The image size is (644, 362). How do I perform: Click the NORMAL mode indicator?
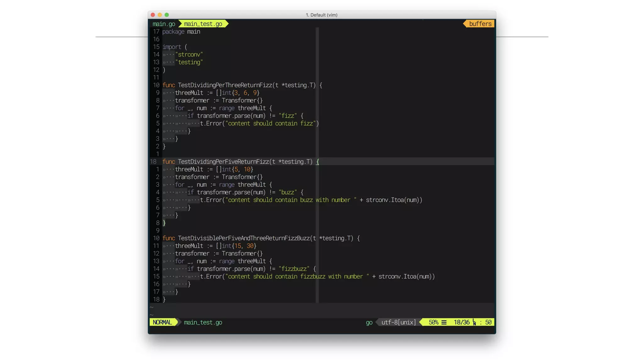point(162,322)
